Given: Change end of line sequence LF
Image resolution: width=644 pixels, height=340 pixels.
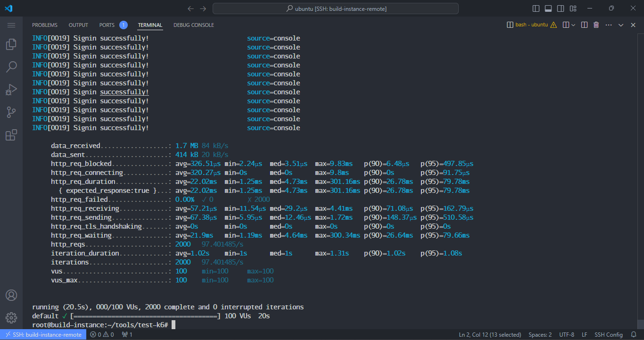Looking at the screenshot, I should point(585,334).
